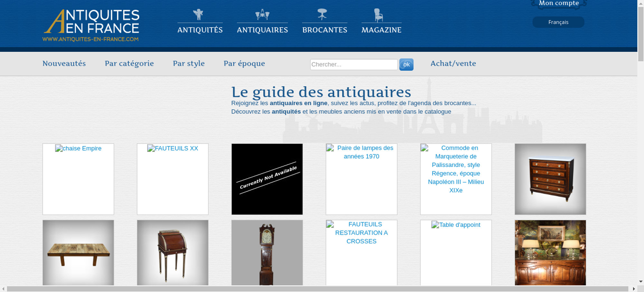Click the right arrow of the horizontal scrollbar
Viewport: 644px width, 292px height.
coord(634,289)
